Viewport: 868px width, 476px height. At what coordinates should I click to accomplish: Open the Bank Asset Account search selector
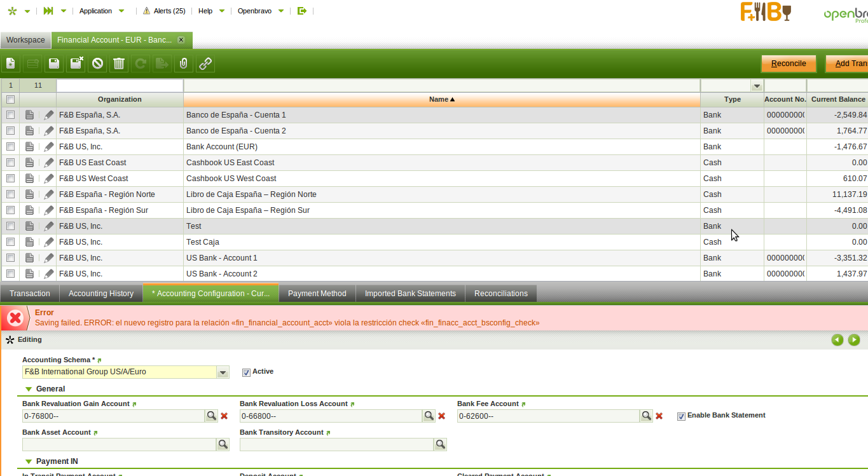[223, 444]
